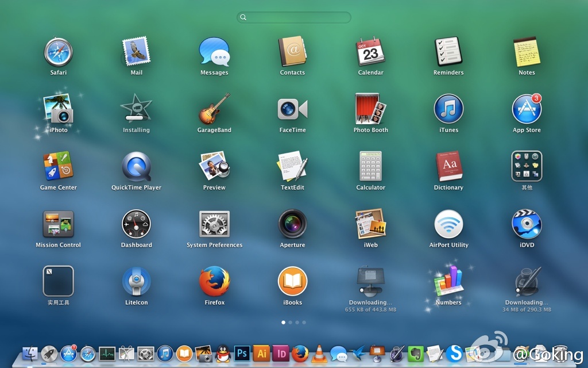588x368 pixels.
Task: Click the Launchpad rocket in the Dock
Action: tap(49, 354)
